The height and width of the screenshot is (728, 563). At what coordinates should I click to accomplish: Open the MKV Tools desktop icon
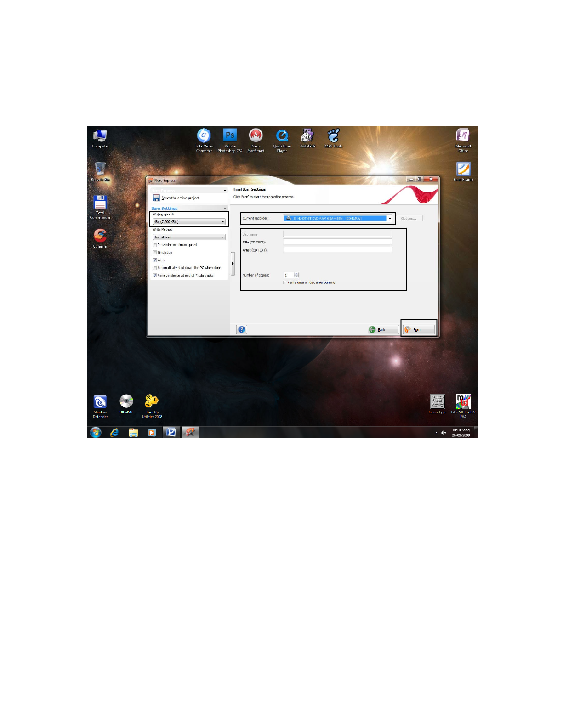tap(333, 135)
